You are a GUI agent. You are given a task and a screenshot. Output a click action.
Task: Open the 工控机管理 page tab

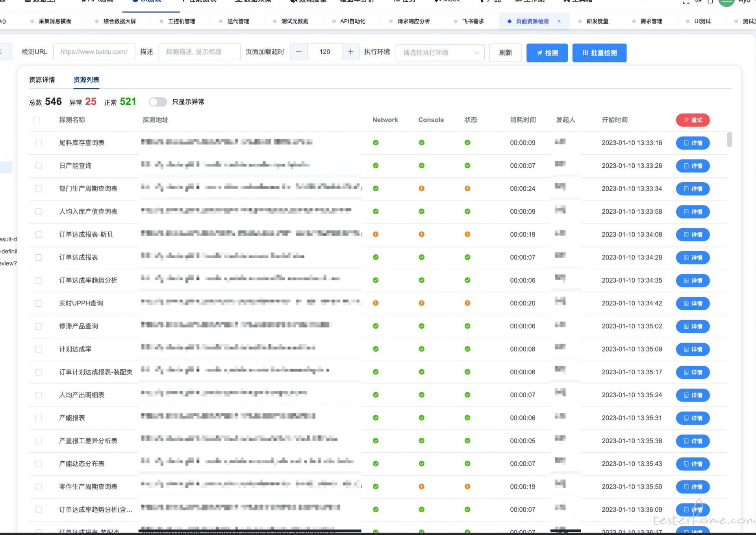coord(182,21)
